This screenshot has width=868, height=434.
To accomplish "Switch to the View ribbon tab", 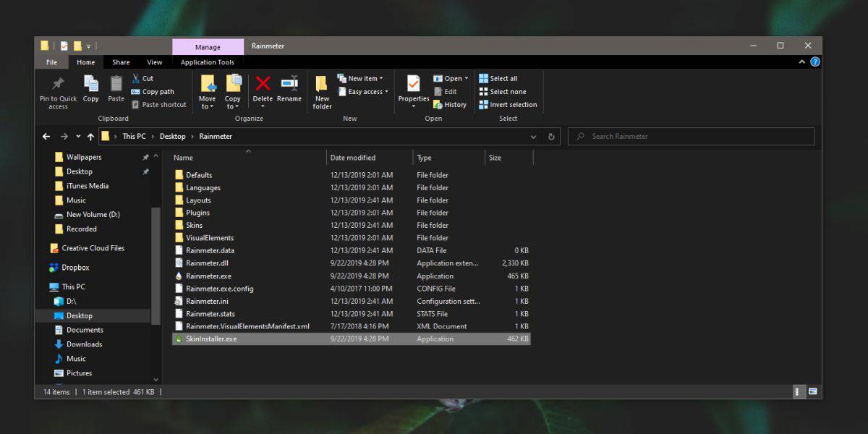I will 155,62.
